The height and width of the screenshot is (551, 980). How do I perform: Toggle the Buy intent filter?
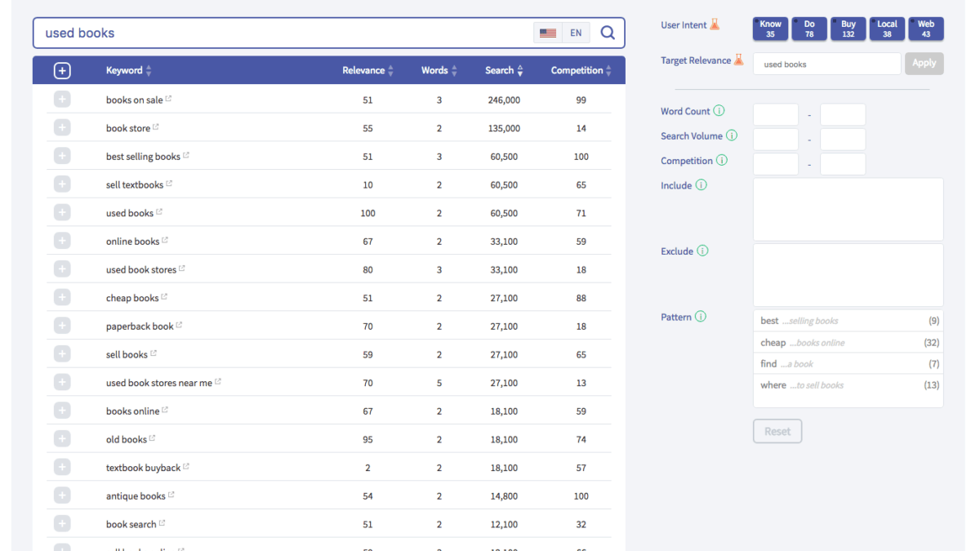pyautogui.click(x=849, y=29)
